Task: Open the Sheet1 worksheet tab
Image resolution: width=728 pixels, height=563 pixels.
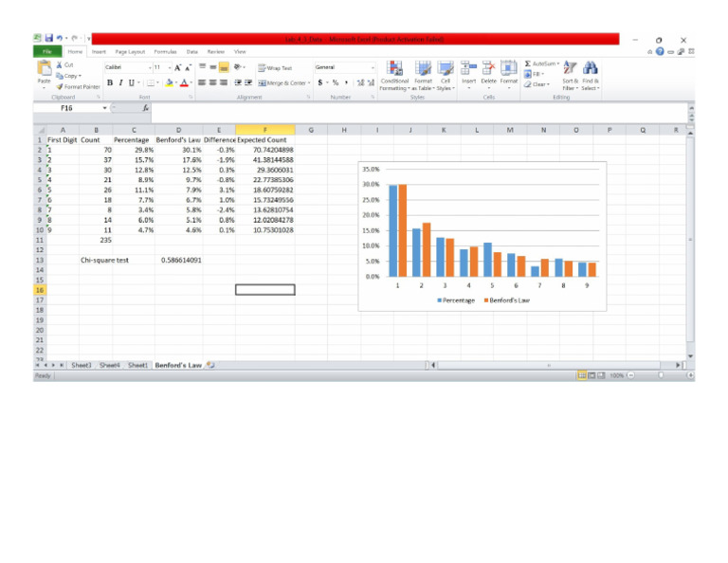Action: tap(137, 365)
